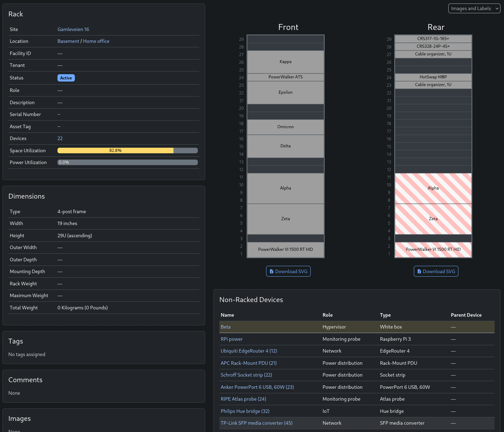Click the Rear Download SVG button

pos(436,271)
